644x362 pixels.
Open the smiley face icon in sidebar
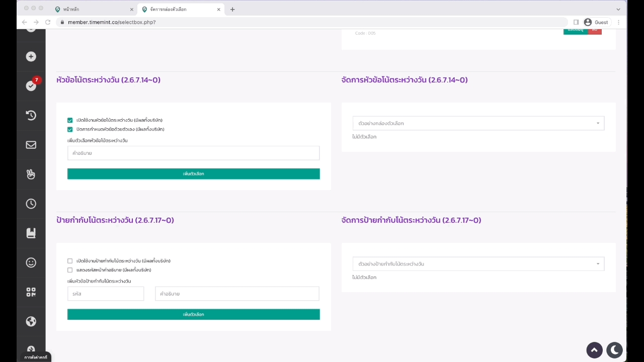pyautogui.click(x=31, y=262)
